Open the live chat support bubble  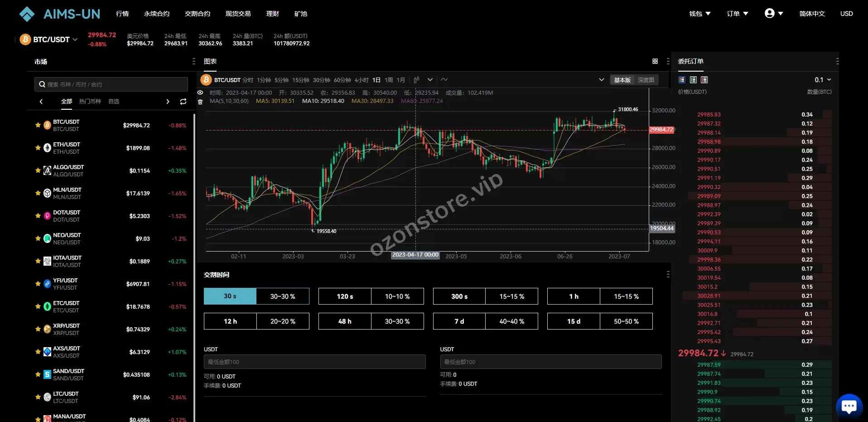[x=849, y=406]
